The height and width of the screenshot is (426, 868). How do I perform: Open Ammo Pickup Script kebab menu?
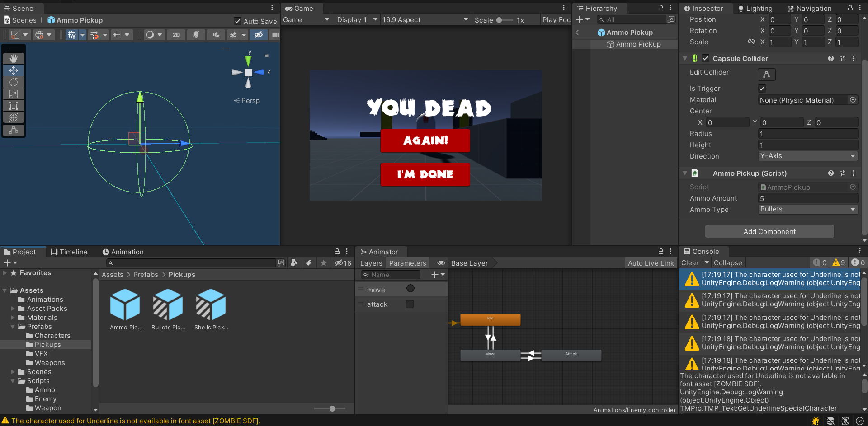coord(854,173)
